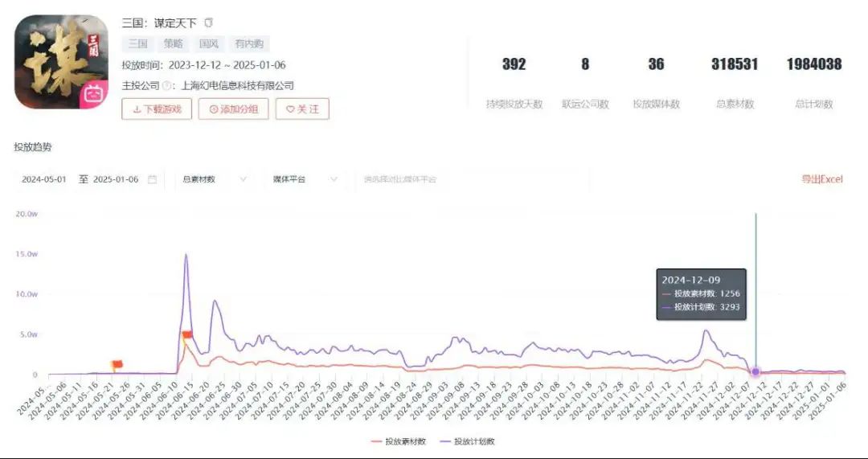
Task: Select the 三国 tag
Action: click(138, 43)
